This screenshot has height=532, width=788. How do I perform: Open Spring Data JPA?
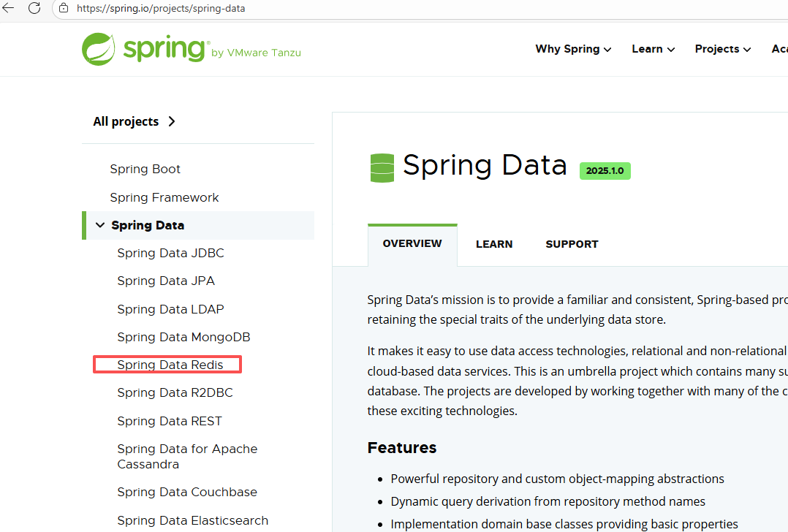(166, 281)
